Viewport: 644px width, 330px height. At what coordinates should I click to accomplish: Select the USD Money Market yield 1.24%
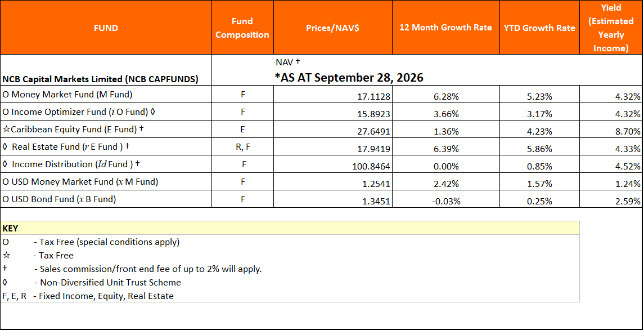coord(628,184)
